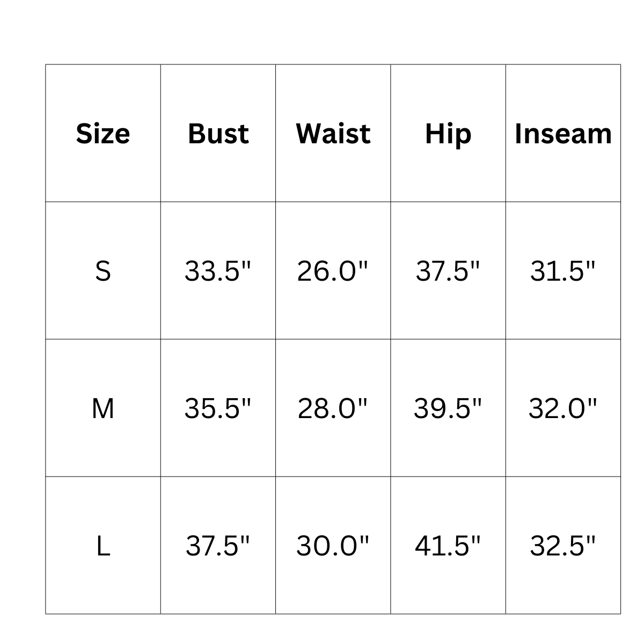The height and width of the screenshot is (644, 644).
Task: Click the 39.5" hip cell
Action: point(448,408)
